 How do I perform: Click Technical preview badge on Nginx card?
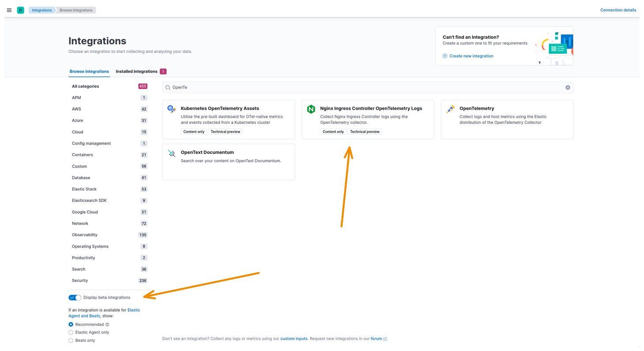pyautogui.click(x=365, y=132)
